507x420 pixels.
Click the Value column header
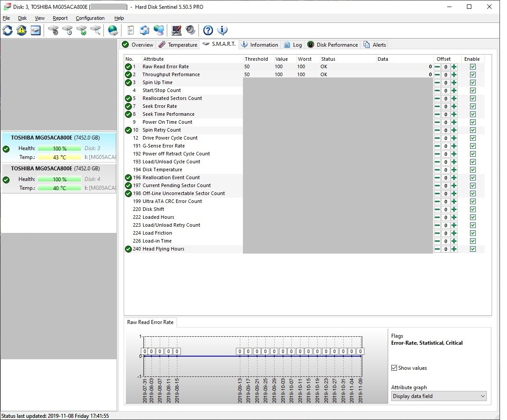click(x=285, y=59)
